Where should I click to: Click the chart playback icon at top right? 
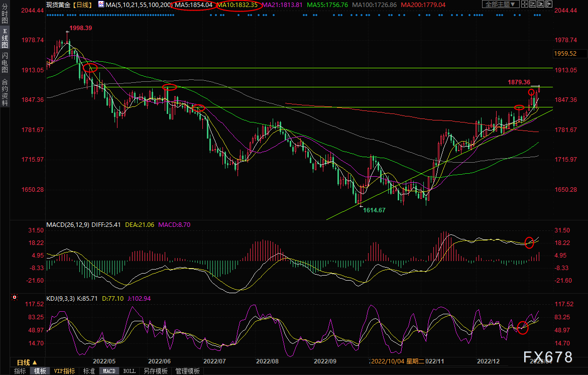(540, 5)
